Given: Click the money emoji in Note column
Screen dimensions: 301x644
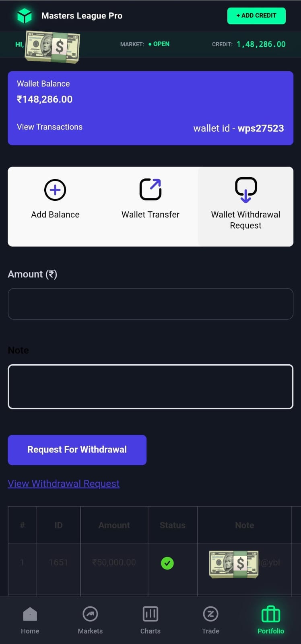Looking at the screenshot, I should 234,564.
